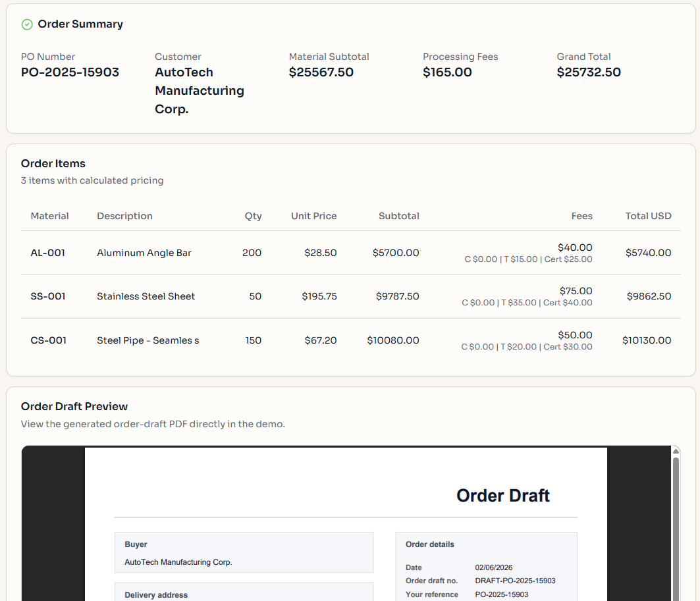Click total $10130.00

[647, 340]
